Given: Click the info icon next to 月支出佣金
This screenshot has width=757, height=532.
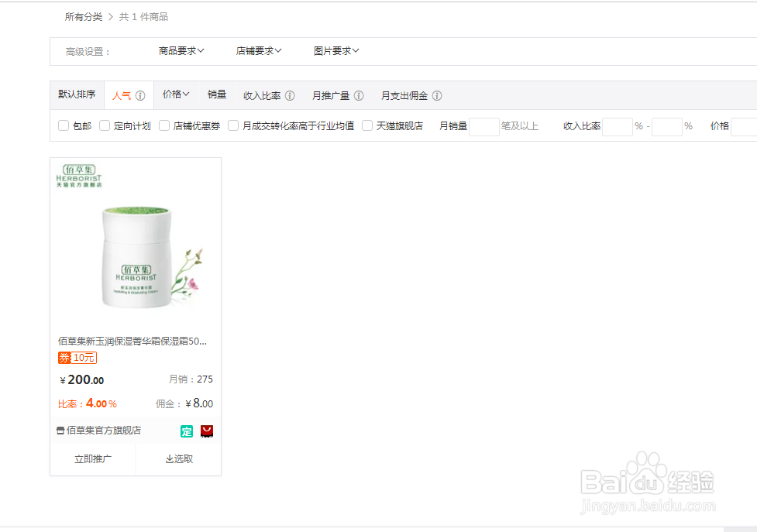Looking at the screenshot, I should [437, 95].
